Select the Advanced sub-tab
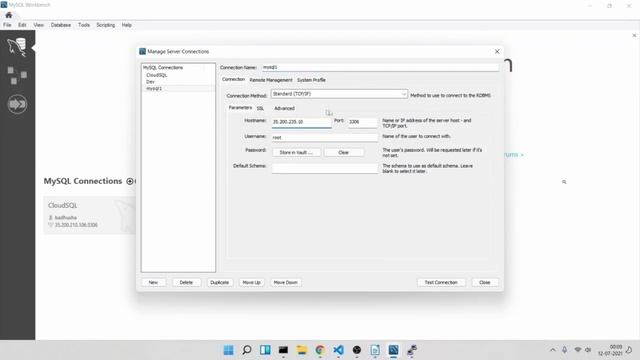This screenshot has height=360, width=640. point(284,108)
